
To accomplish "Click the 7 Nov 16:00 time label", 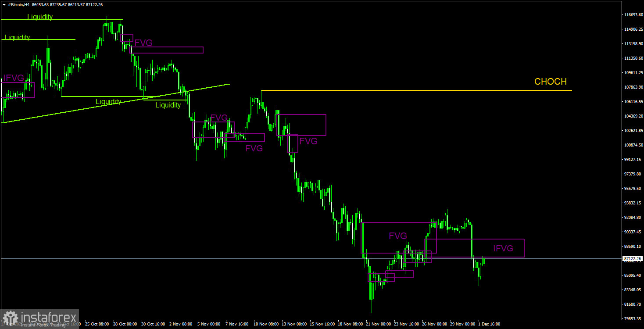I will pos(237,324).
